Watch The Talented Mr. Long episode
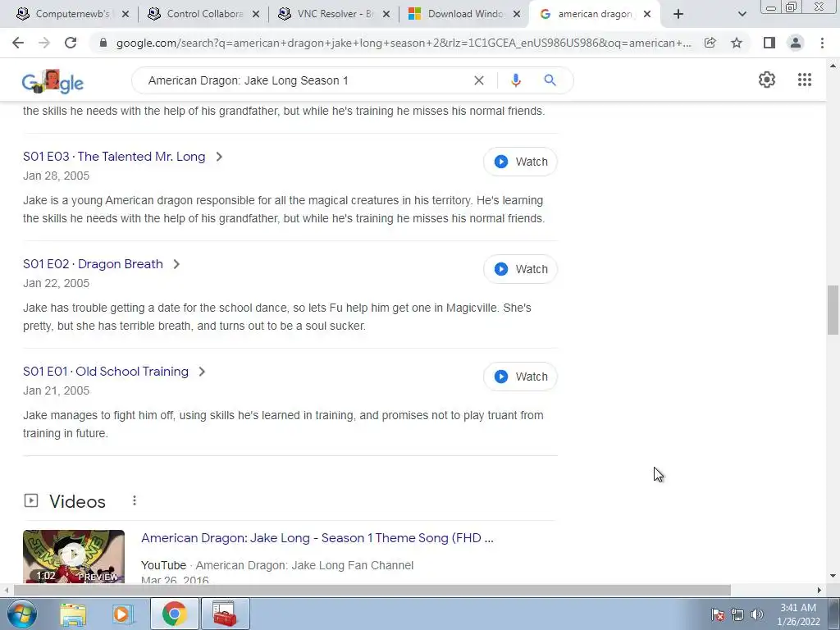Image resolution: width=840 pixels, height=630 pixels. click(x=520, y=162)
